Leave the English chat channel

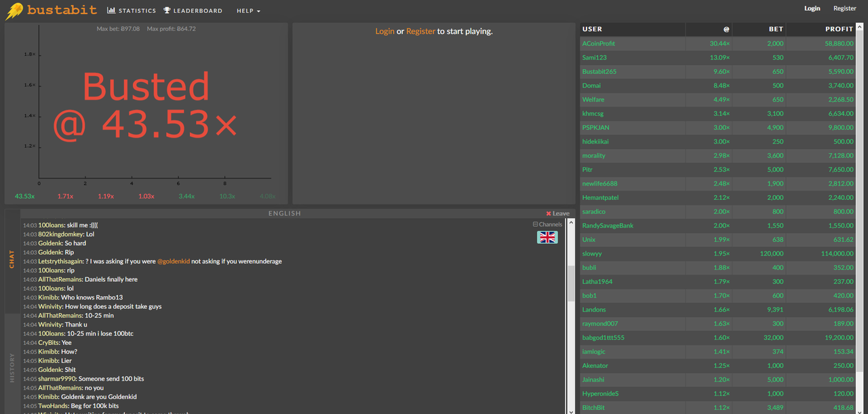coord(557,213)
